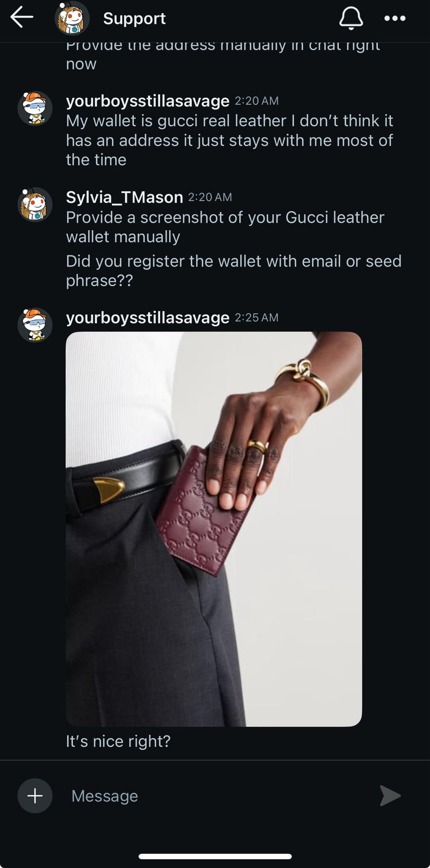
Task: Open the Gucci wallet photo attachment
Action: click(214, 529)
